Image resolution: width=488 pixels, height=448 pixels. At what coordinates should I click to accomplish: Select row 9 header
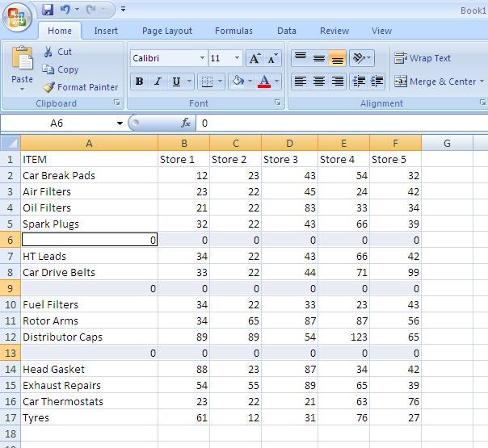[x=11, y=288]
